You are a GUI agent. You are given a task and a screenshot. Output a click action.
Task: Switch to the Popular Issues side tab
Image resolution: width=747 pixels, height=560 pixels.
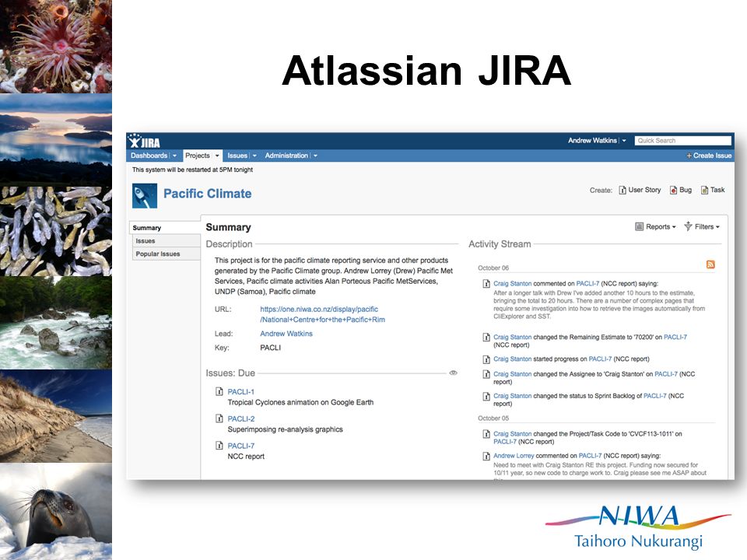(166, 254)
